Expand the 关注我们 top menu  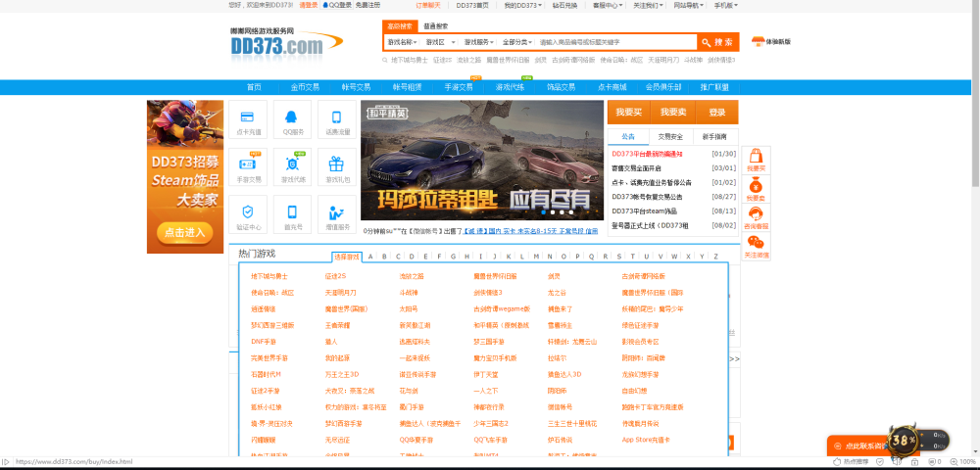pos(648,5)
